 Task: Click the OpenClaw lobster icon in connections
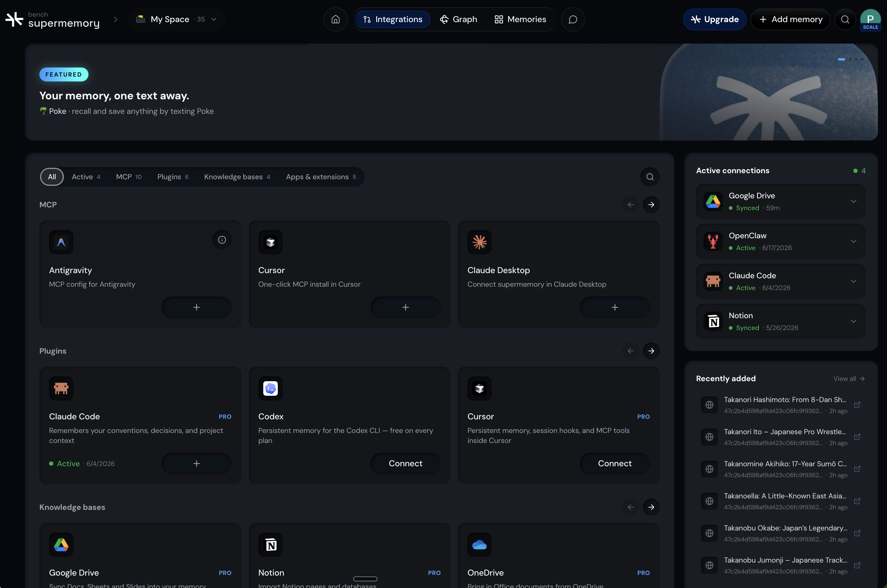[713, 242]
